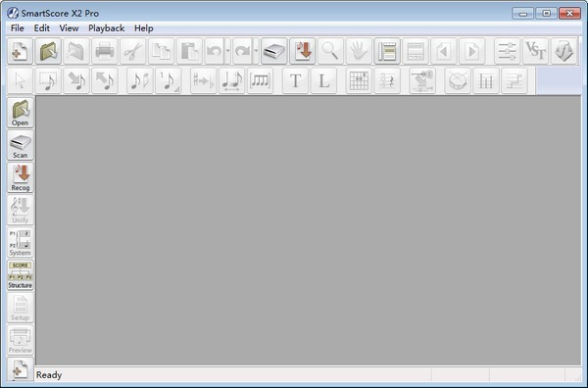Open the Help menu
Screen dimensions: 588x388
click(x=144, y=28)
